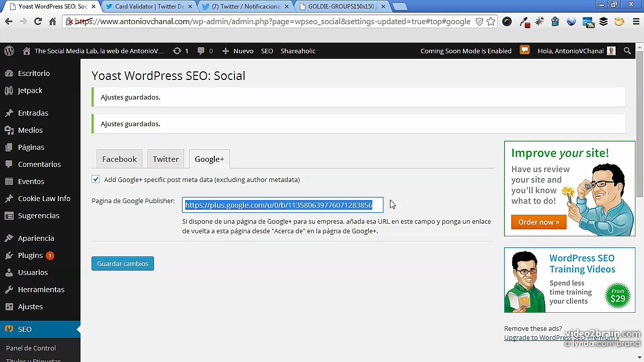This screenshot has height=362, width=644.
Task: Click the browser address bar URL
Action: coord(272,22)
